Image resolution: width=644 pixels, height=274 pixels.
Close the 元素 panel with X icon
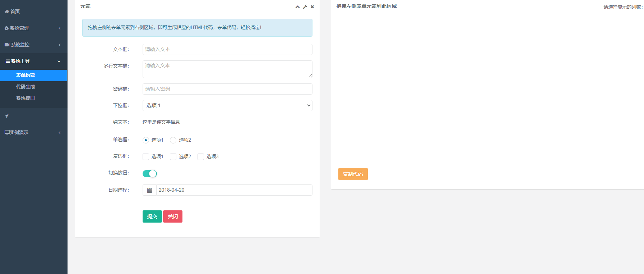point(312,7)
